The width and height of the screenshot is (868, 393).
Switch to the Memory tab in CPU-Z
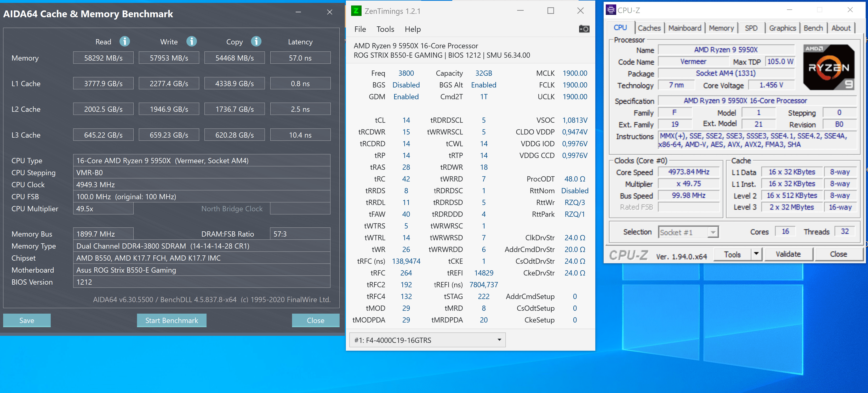(x=721, y=28)
